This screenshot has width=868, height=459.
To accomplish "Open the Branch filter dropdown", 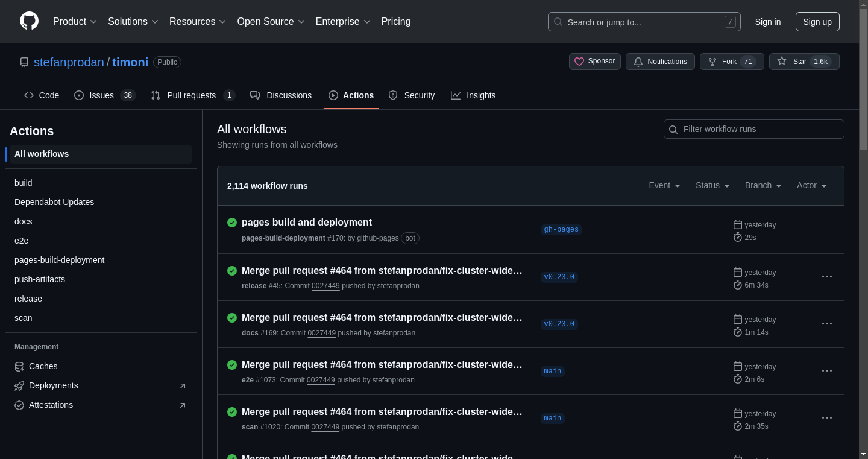I will (x=763, y=186).
